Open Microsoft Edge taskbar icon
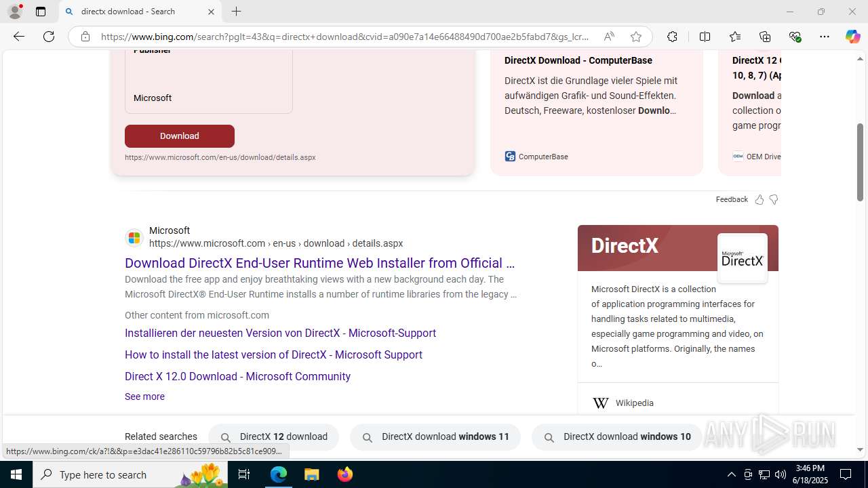Image resolution: width=868 pixels, height=488 pixels. pos(279,474)
